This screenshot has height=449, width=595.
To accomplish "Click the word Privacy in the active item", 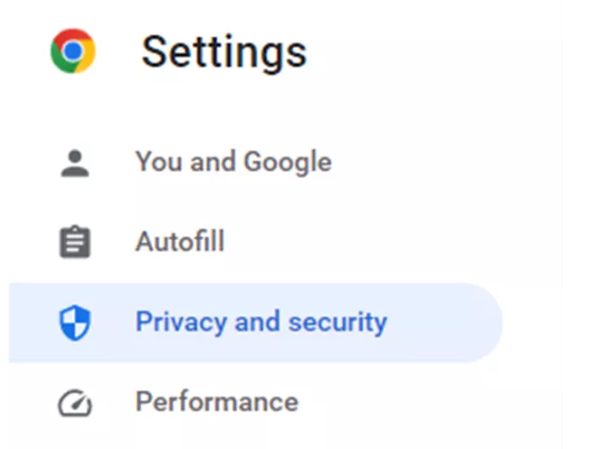I will pyautogui.click(x=181, y=323).
